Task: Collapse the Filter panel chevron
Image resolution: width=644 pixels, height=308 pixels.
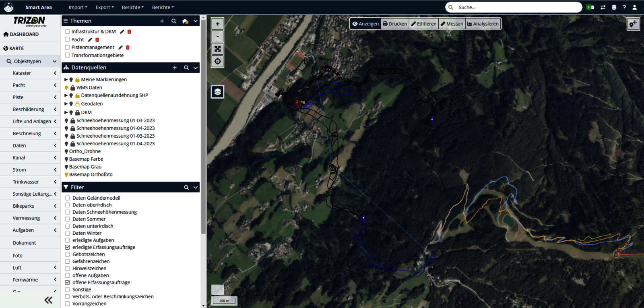Action: [196, 187]
